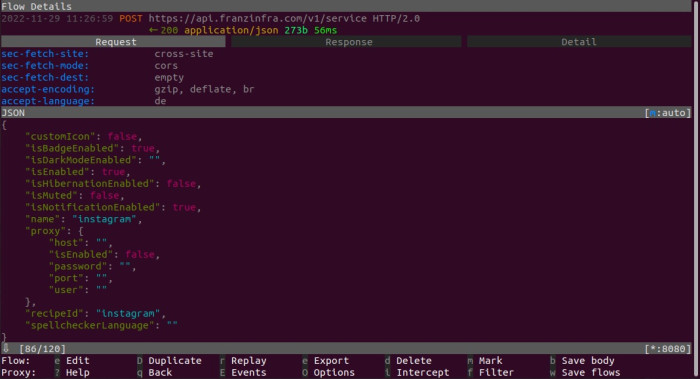
Task: Click the [*:8080] proxy port indicator
Action: (667, 349)
